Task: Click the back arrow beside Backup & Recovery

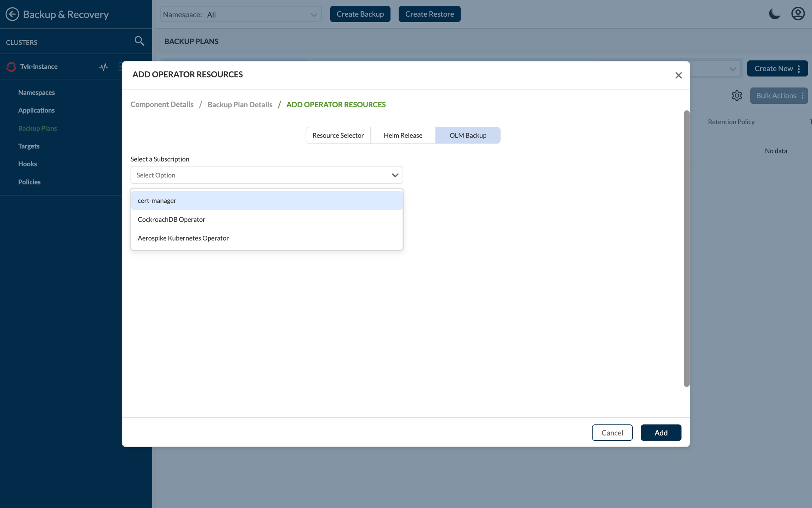Action: pyautogui.click(x=12, y=14)
